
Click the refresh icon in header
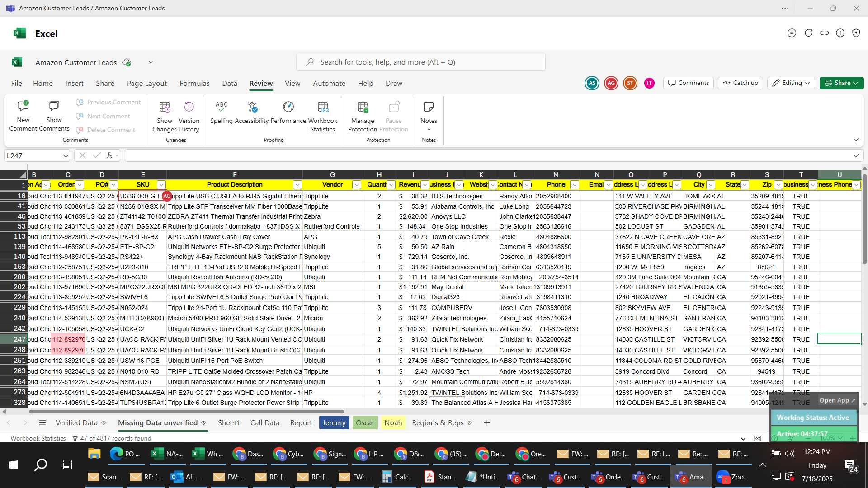(x=808, y=33)
